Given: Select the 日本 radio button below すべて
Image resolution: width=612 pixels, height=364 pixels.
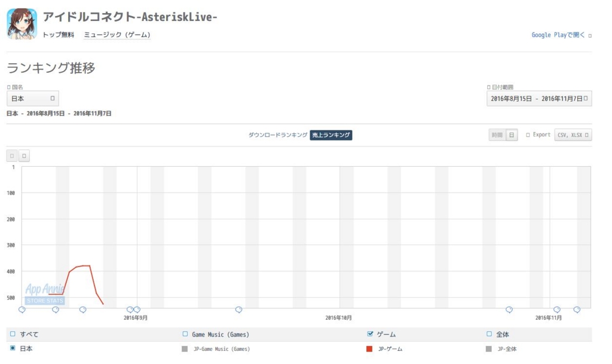Looking at the screenshot, I should pos(13,348).
